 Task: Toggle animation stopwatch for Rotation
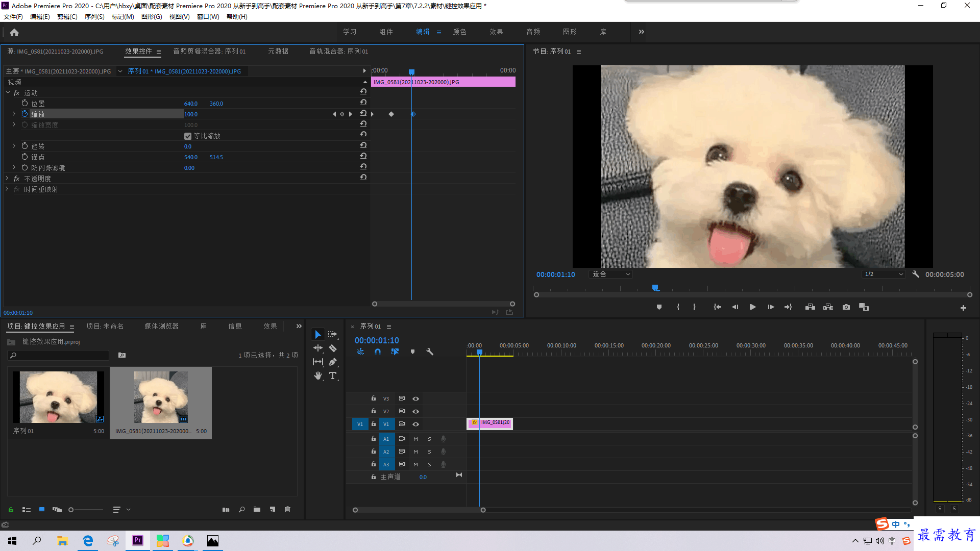24,146
